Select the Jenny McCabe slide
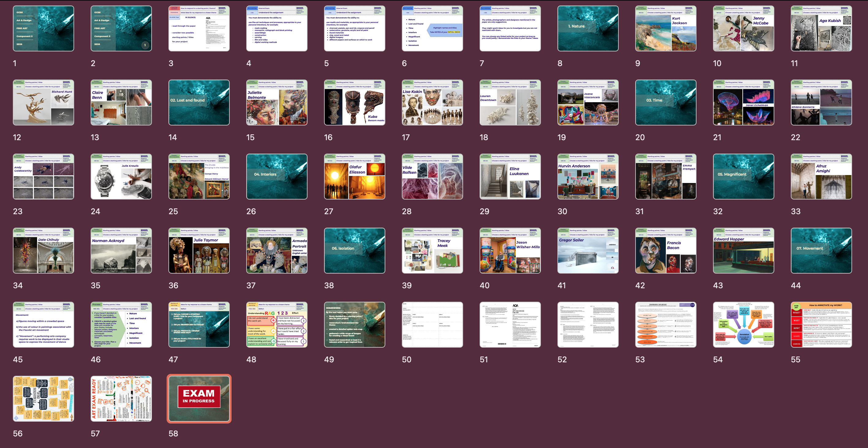 [x=744, y=28]
